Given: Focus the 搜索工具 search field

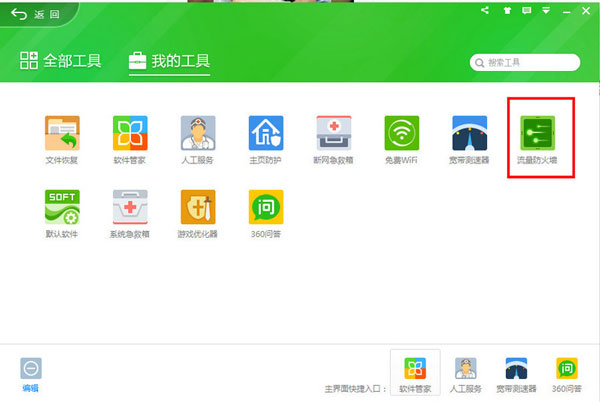Looking at the screenshot, I should click(x=525, y=62).
